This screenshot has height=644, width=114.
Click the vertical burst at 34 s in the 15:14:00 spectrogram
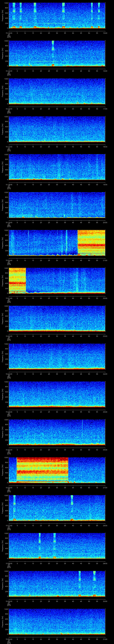(63, 16)
